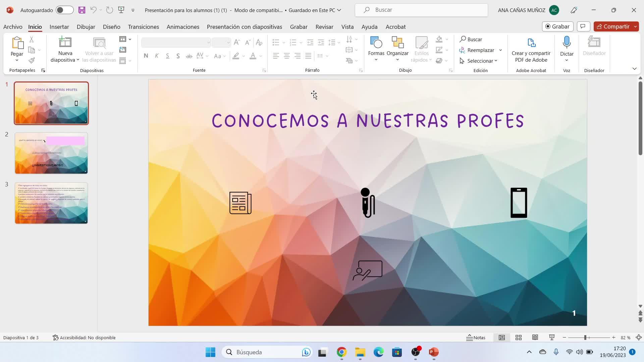Click the Grabar button
The width and height of the screenshot is (644, 362).
point(557,26)
